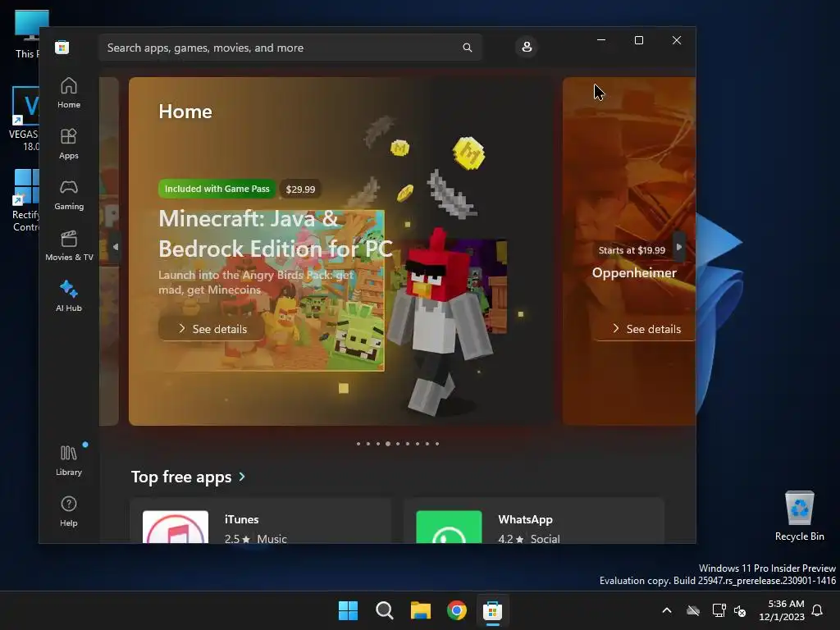Show next carousel slide with right arrow

pyautogui.click(x=678, y=247)
